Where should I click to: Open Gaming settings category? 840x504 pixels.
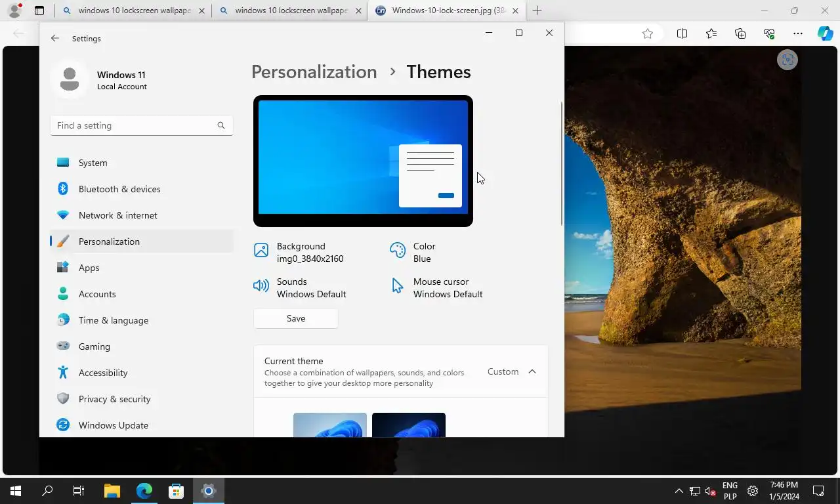coord(142,346)
